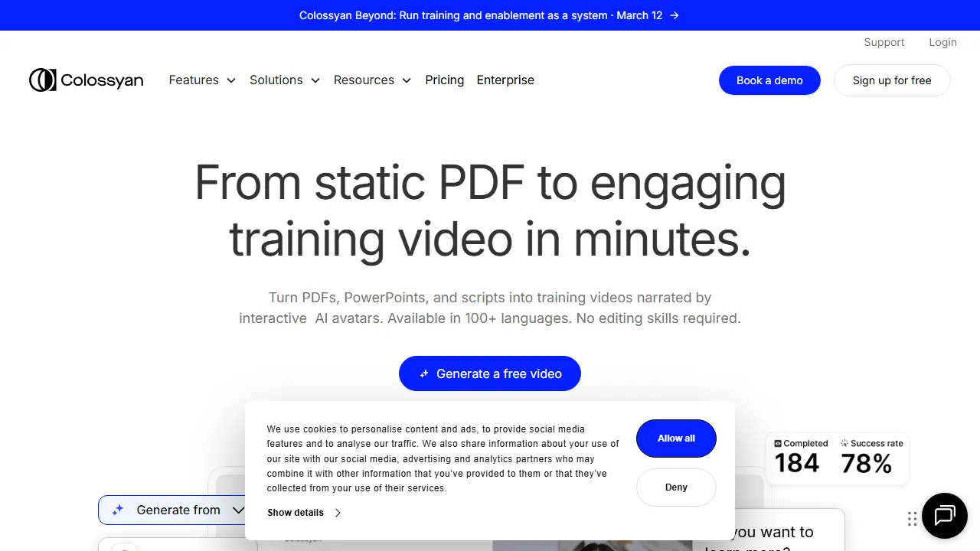Click the Colossyan logo icon
Viewport: 980px width, 551px height.
point(43,80)
